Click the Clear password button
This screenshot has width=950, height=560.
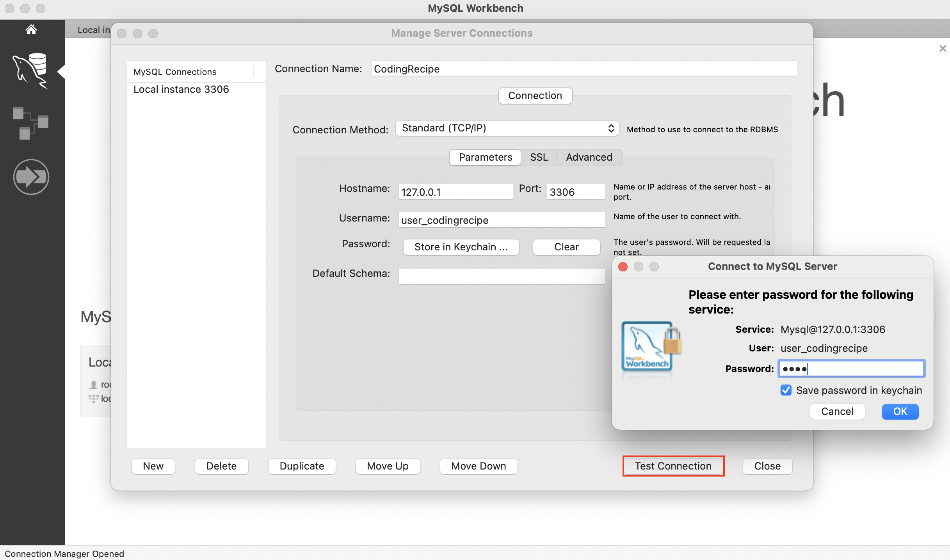(566, 247)
